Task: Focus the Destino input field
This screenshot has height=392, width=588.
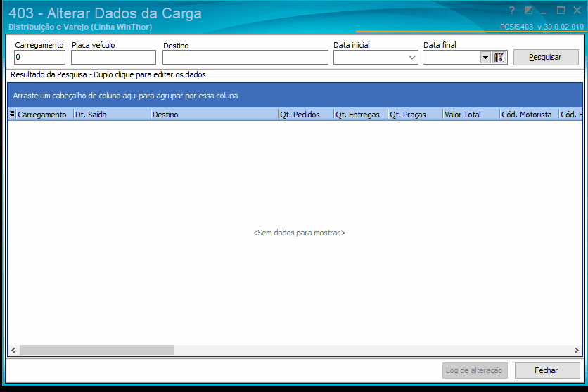Action: (x=245, y=58)
